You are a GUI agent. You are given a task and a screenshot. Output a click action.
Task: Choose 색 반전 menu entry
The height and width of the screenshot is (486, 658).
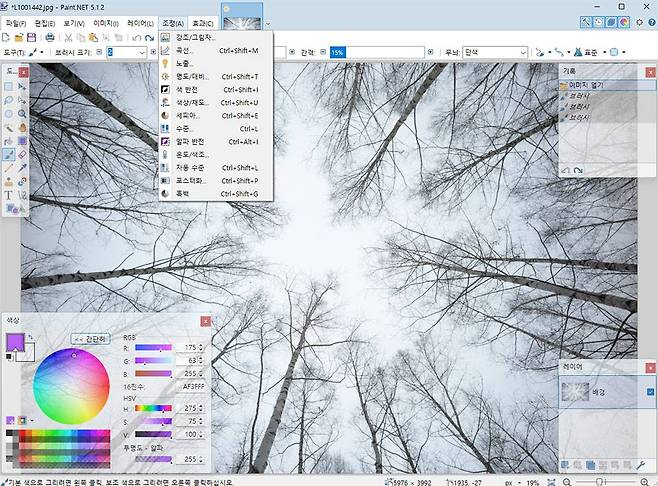coord(216,90)
